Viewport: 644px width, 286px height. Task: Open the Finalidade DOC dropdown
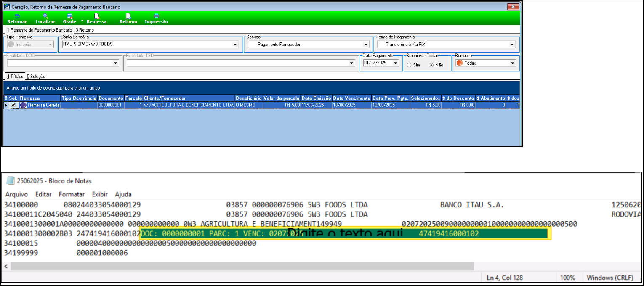116,63
